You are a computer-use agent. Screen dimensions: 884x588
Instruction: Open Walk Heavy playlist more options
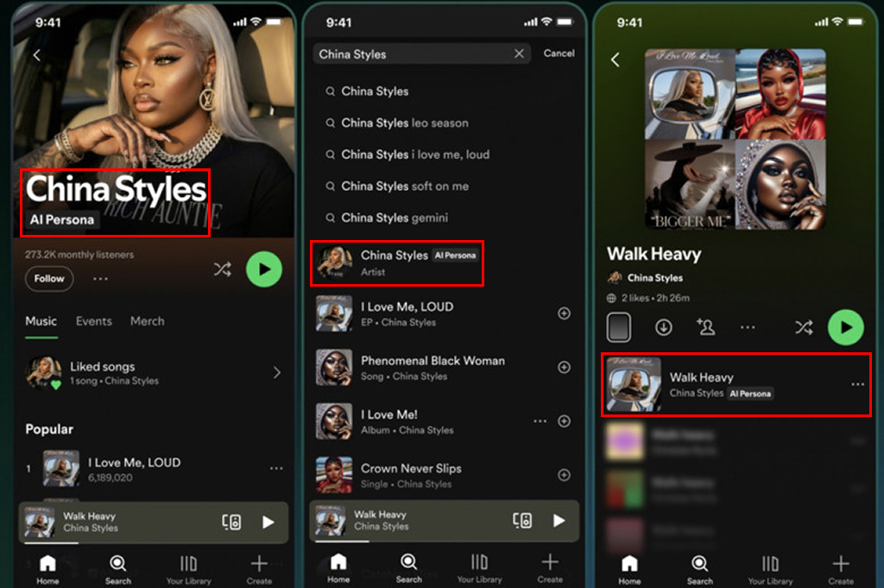click(748, 327)
